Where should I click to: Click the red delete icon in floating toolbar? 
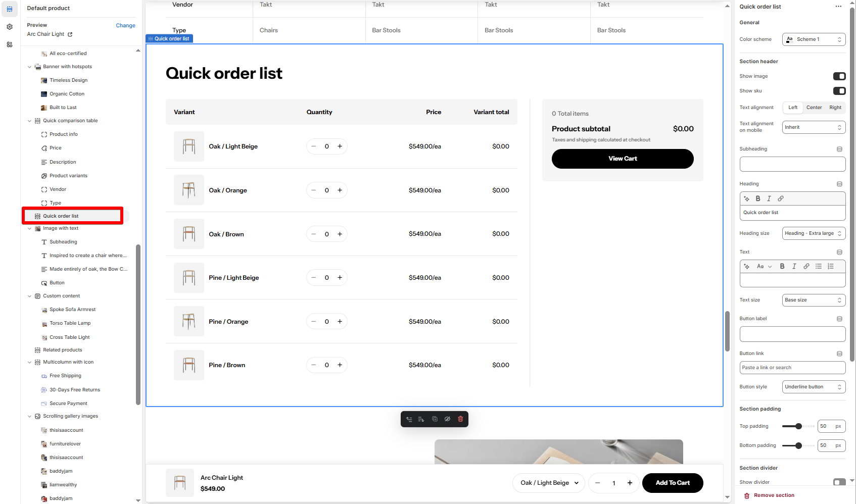click(x=460, y=419)
